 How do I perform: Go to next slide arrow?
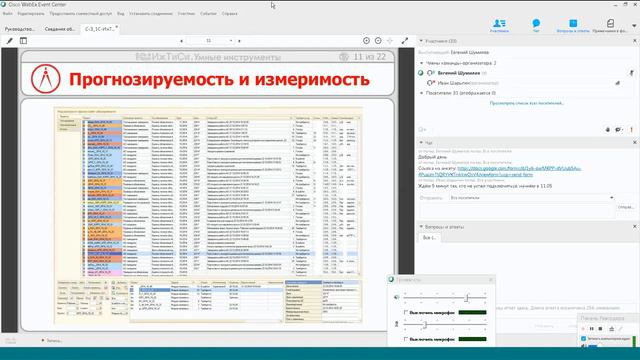pos(240,41)
